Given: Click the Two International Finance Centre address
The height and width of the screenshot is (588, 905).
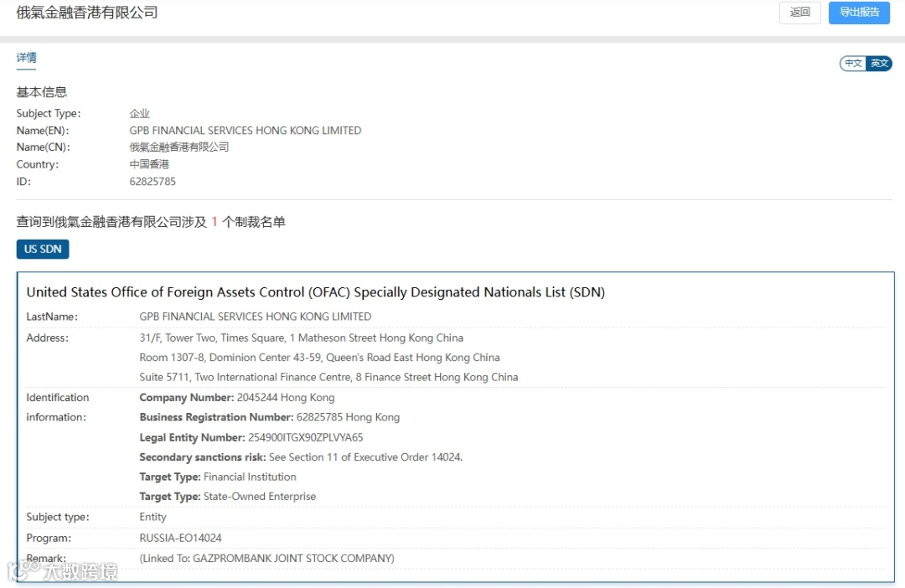Looking at the screenshot, I should pos(329,378).
